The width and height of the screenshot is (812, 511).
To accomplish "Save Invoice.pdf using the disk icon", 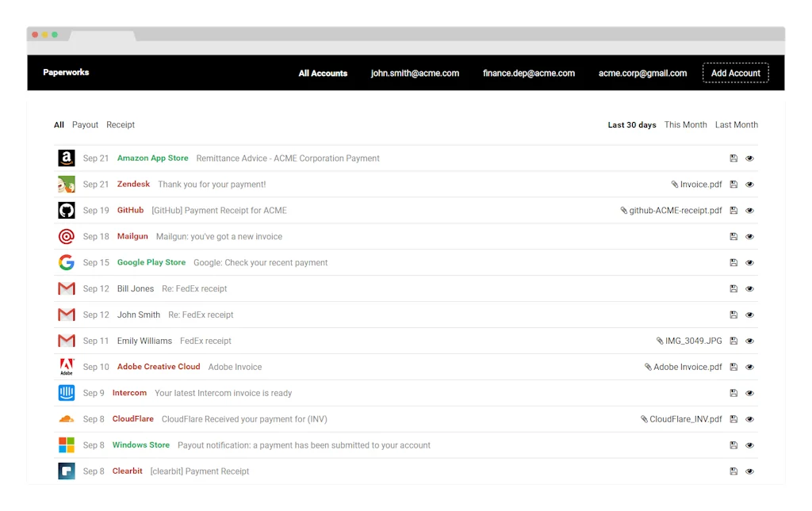I will 733,184.
